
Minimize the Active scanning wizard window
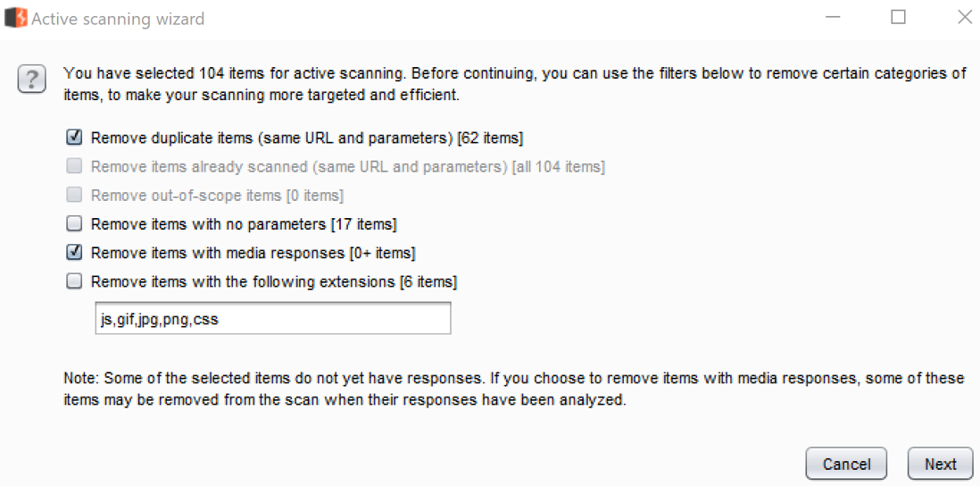[832, 18]
